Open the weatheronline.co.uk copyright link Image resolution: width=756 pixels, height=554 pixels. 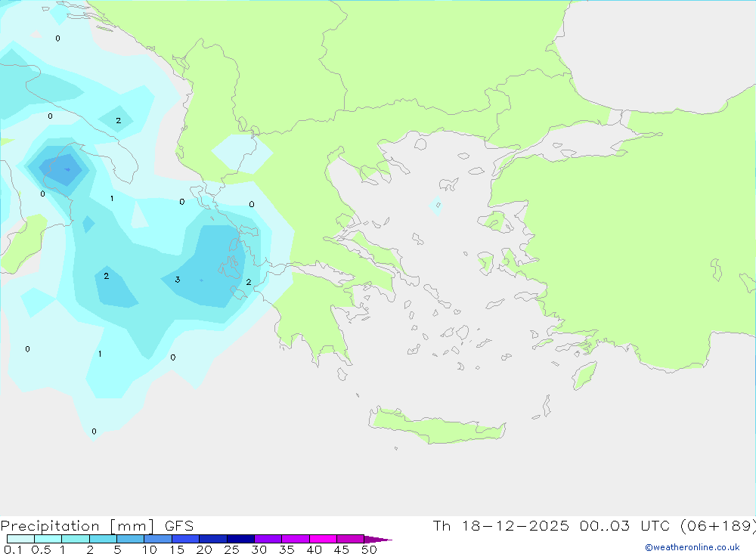point(692,547)
